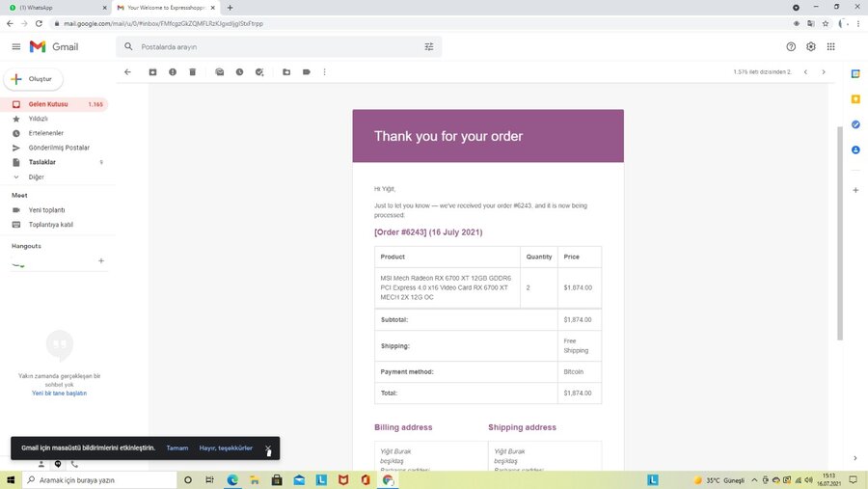Focus the Postalarda arayın search field
The height and width of the screenshot is (489, 868).
(280, 47)
